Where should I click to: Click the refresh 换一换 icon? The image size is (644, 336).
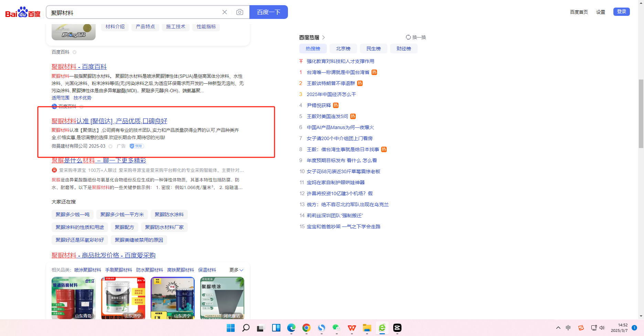[x=408, y=37]
